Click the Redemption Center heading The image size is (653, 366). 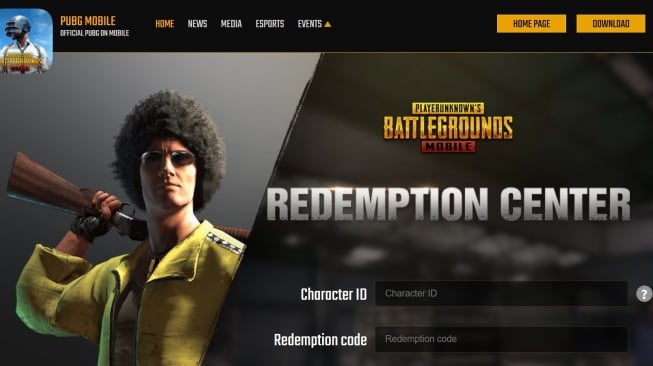coord(448,204)
